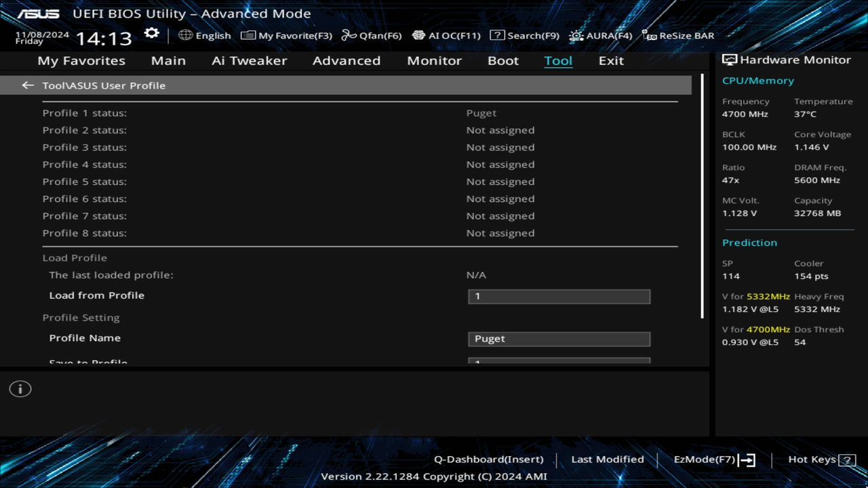Click the Load Profile section heading
This screenshot has width=868, height=488.
coord(75,258)
